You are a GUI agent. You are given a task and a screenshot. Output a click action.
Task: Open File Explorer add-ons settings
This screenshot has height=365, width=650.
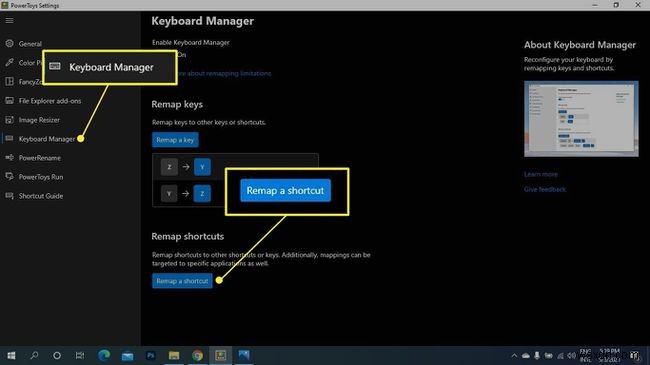50,101
